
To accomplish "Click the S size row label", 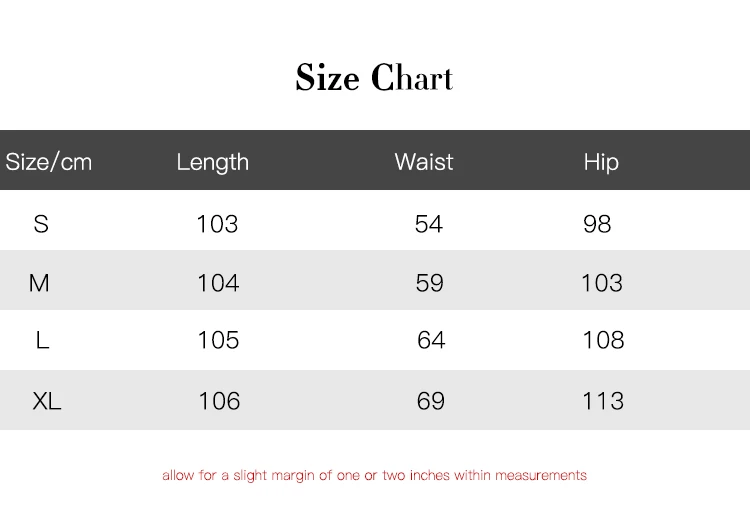I will 41,224.
